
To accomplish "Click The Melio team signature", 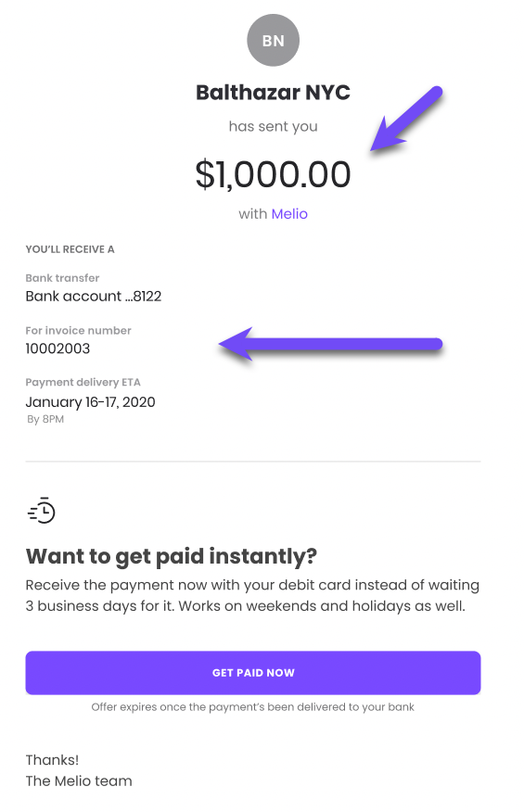I will [x=79, y=780].
